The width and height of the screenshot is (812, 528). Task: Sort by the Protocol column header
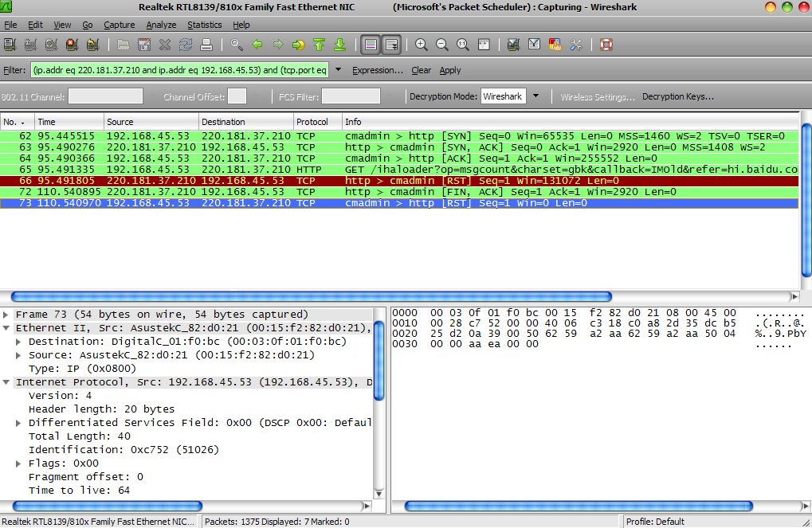318,122
